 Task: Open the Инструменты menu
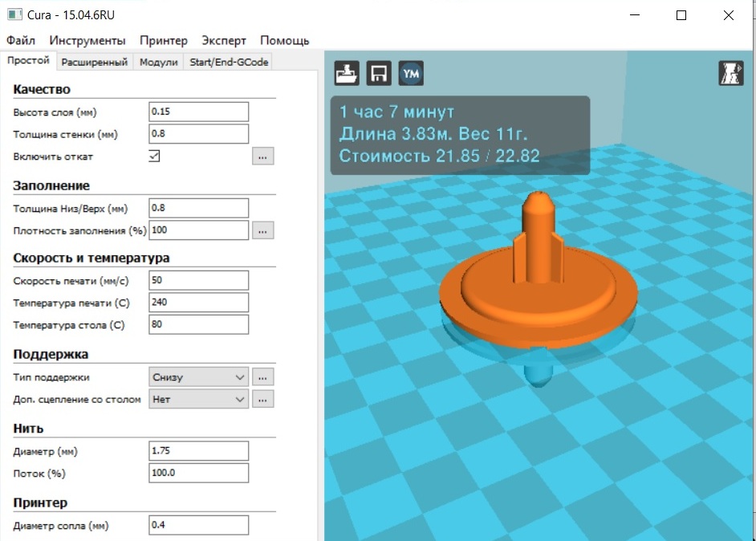pyautogui.click(x=87, y=40)
